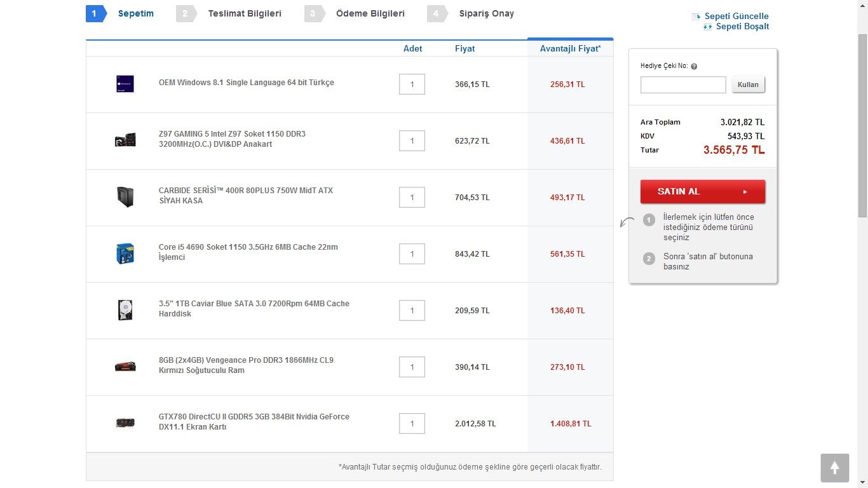Go to the Teslimat Bilgileri step

(244, 13)
